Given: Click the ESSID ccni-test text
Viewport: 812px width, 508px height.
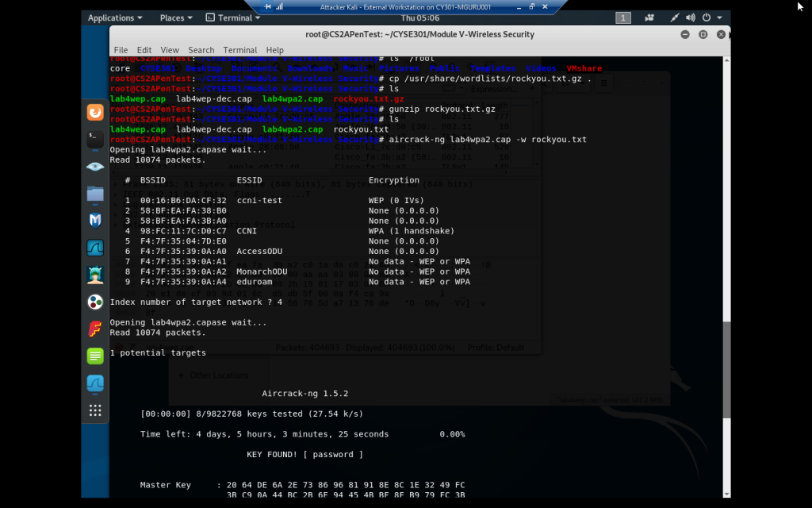Looking at the screenshot, I should click(259, 201).
